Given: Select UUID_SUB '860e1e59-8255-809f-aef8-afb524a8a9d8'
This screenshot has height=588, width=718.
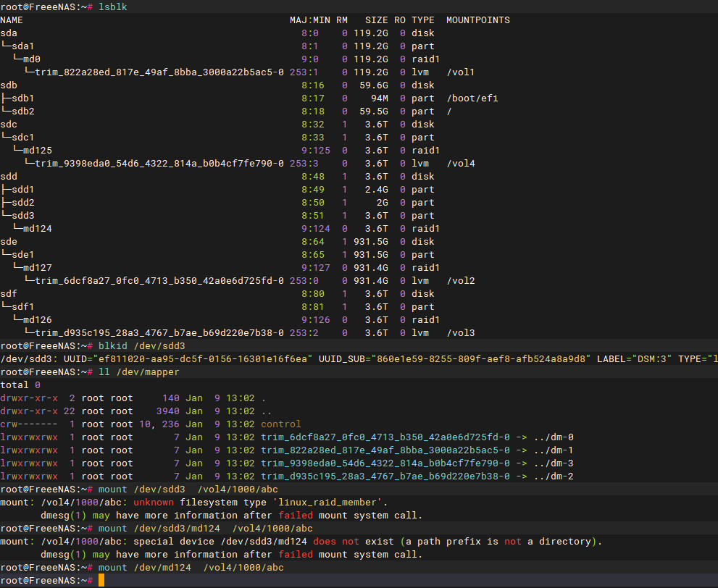Looking at the screenshot, I should [481, 358].
